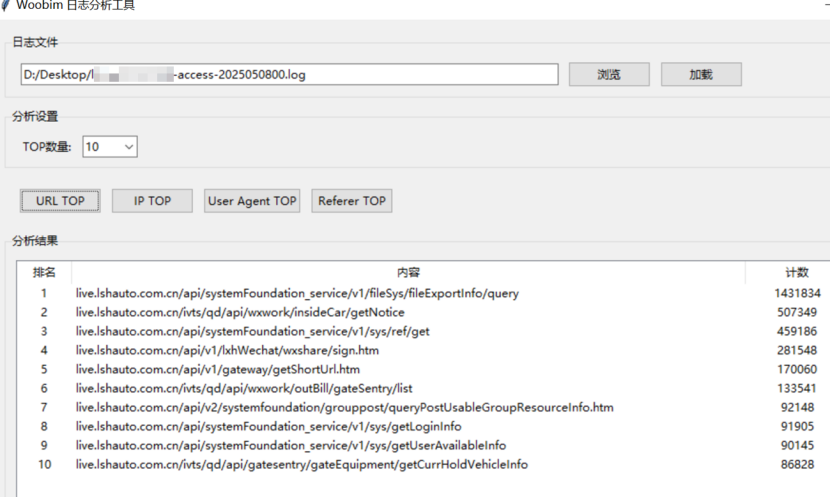Image resolution: width=831 pixels, height=498 pixels.
Task: Open the TOP数量 dropdown
Action: pyautogui.click(x=110, y=147)
